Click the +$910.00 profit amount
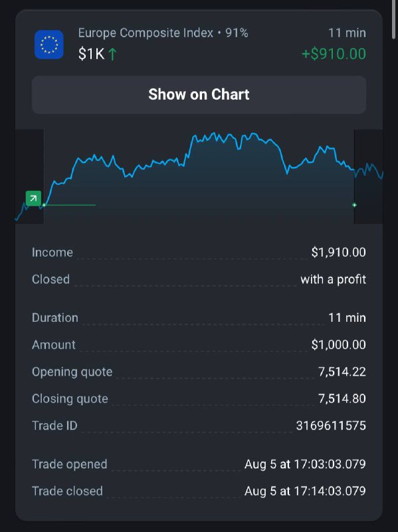Image resolution: width=398 pixels, height=532 pixels. tap(334, 54)
